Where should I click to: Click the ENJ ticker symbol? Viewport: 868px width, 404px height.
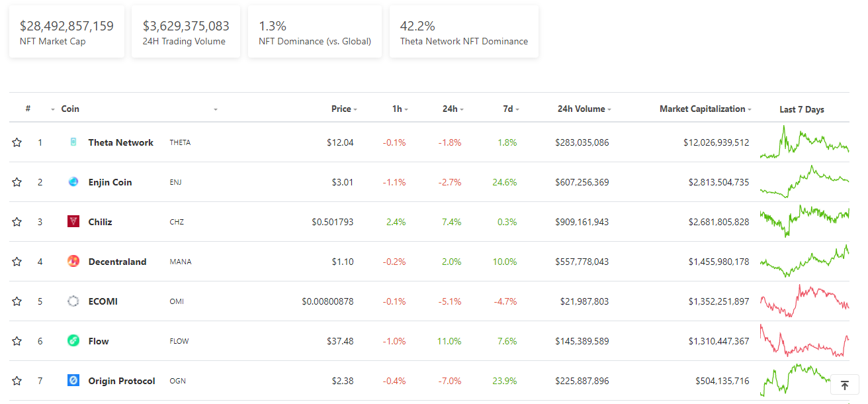pos(175,182)
